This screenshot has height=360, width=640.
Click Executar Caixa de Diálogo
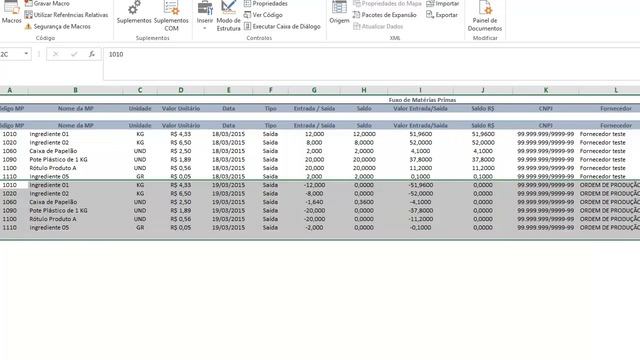click(x=282, y=27)
